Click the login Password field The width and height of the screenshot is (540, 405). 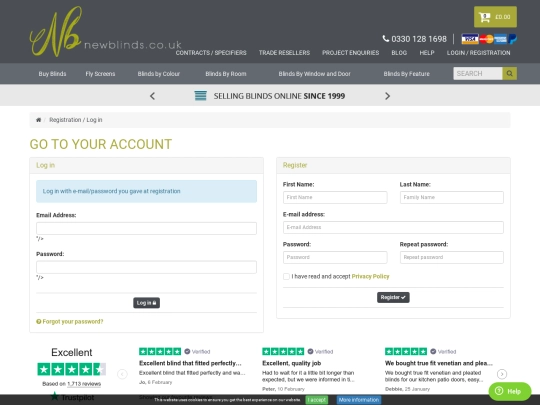click(146, 267)
